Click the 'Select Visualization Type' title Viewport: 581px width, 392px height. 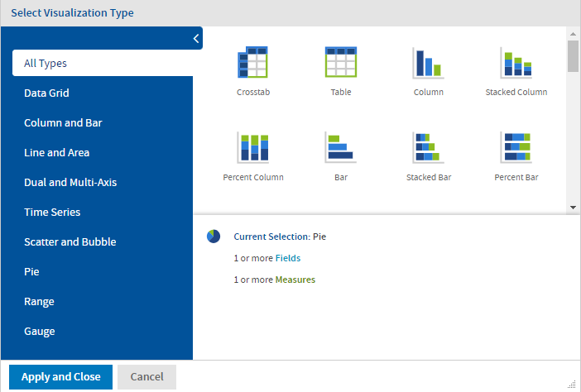72,12
